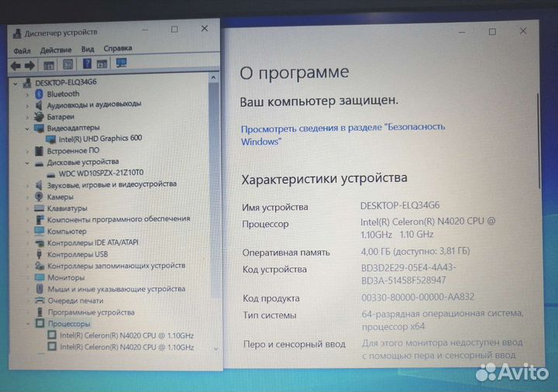Open the Вид menu
This screenshot has width=558, height=392.
coord(88,49)
